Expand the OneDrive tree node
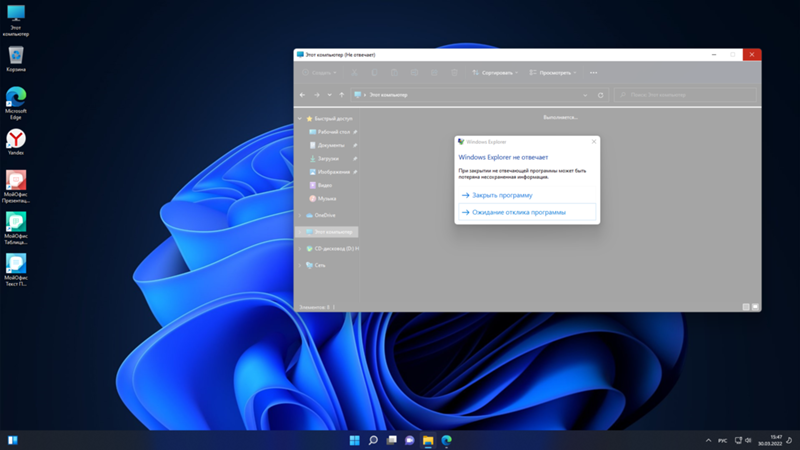The height and width of the screenshot is (450, 800). pos(300,215)
